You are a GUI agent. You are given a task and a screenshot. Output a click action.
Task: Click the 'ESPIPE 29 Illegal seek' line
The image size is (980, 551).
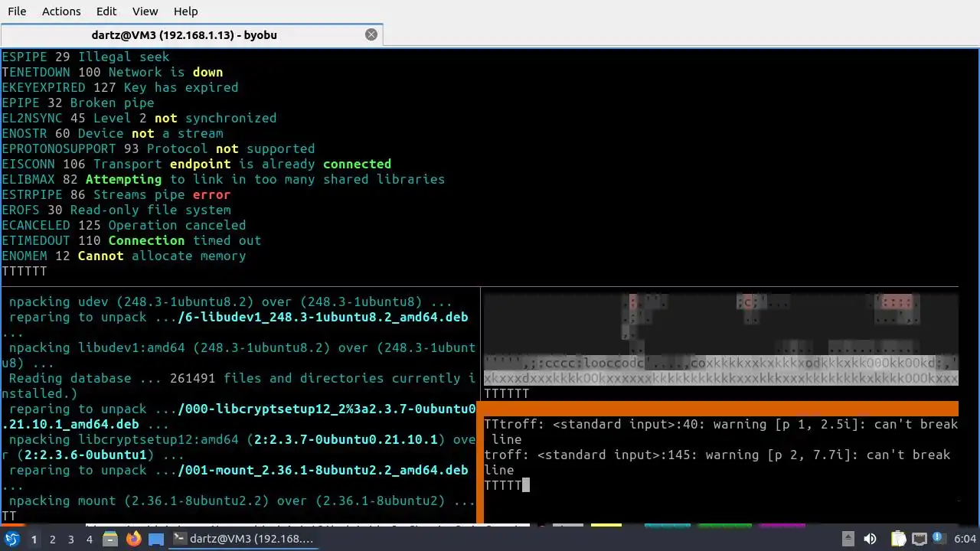(86, 57)
